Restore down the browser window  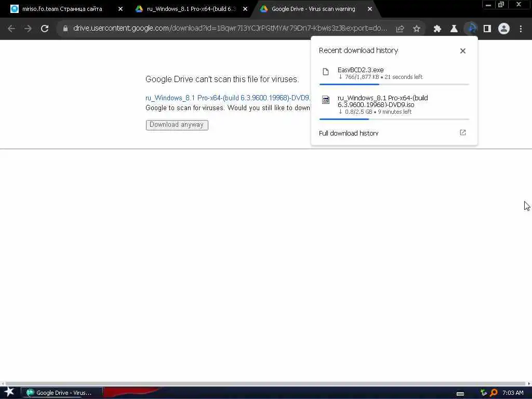point(501,5)
